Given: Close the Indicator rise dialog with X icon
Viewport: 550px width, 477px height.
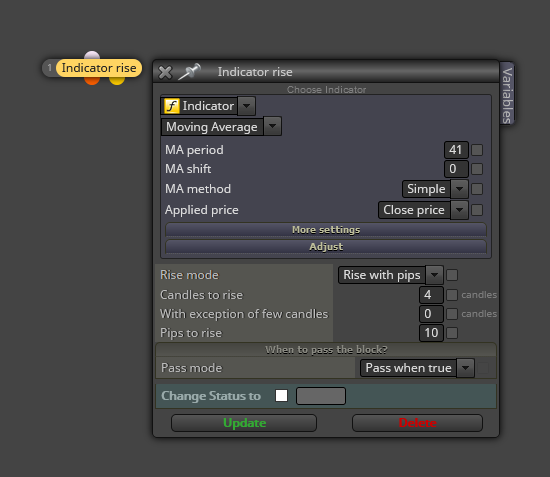Looking at the screenshot, I should coord(165,73).
